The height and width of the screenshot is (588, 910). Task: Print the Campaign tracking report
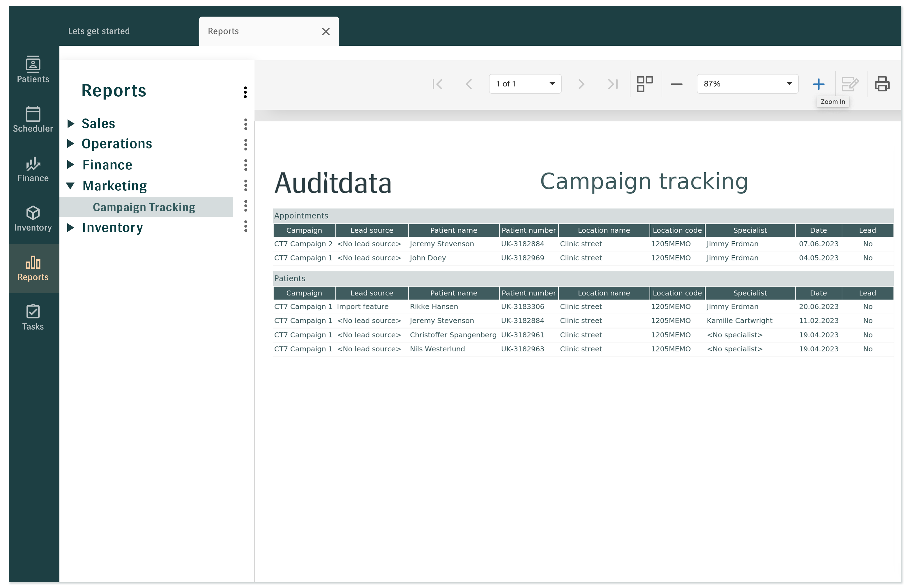pyautogui.click(x=882, y=84)
